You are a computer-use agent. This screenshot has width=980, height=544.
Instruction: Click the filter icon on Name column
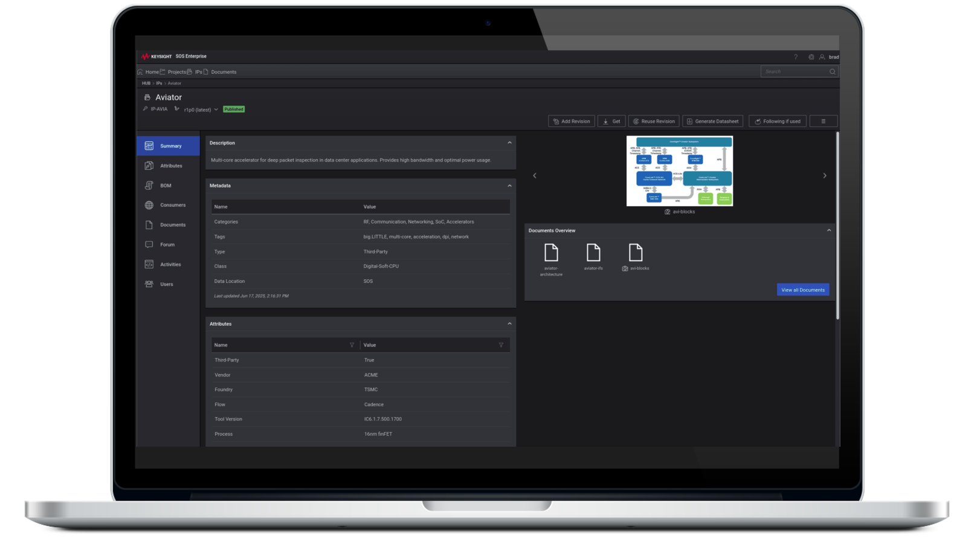coord(352,345)
